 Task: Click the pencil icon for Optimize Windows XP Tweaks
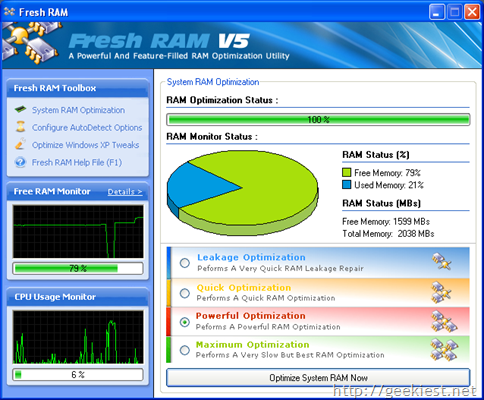pyautogui.click(x=20, y=144)
